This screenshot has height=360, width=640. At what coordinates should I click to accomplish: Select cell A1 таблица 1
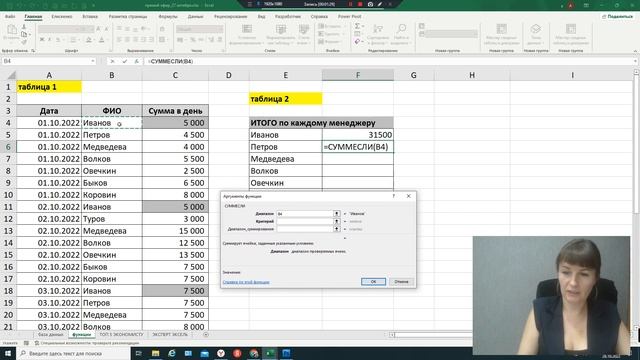click(49, 87)
